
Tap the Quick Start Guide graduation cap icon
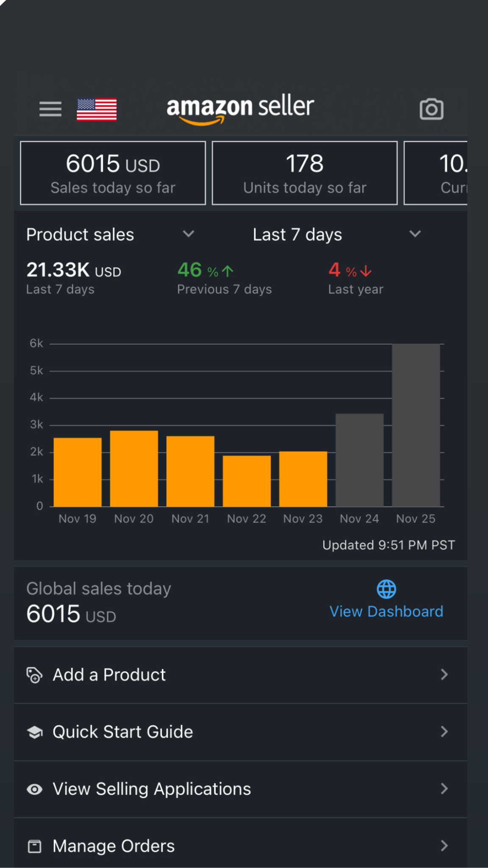click(34, 732)
